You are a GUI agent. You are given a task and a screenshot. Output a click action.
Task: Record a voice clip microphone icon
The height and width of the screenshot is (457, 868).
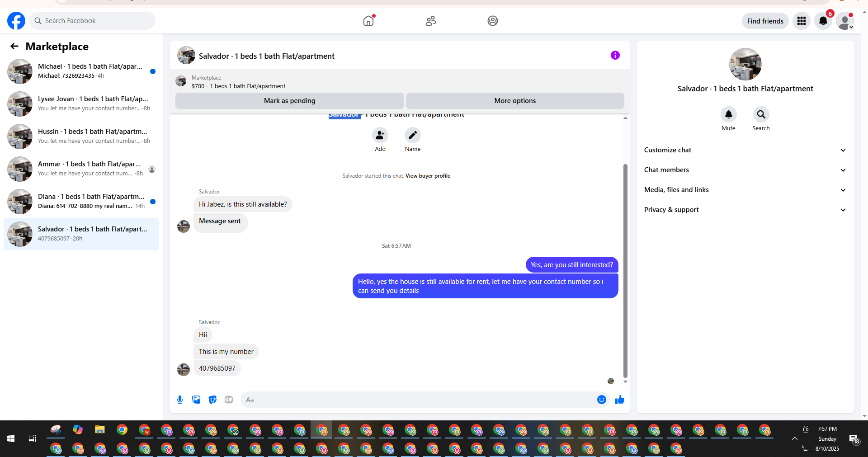tap(180, 400)
